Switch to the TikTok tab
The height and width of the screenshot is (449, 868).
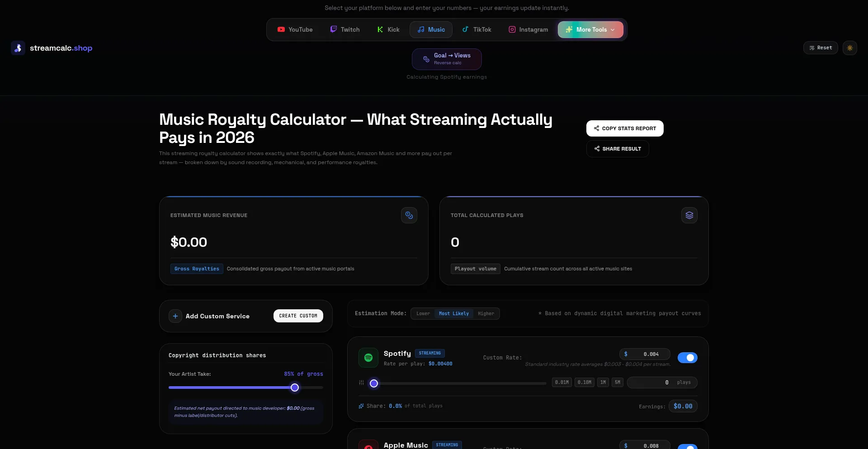coord(476,29)
